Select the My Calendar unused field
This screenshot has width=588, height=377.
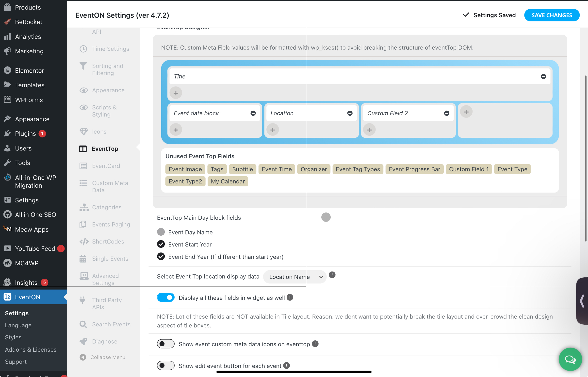(x=228, y=181)
